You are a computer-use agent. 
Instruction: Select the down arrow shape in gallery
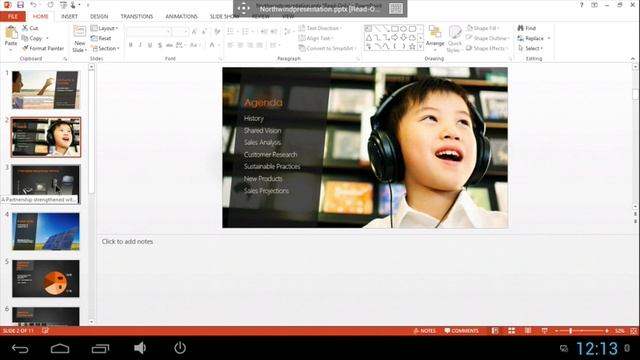pos(403,38)
